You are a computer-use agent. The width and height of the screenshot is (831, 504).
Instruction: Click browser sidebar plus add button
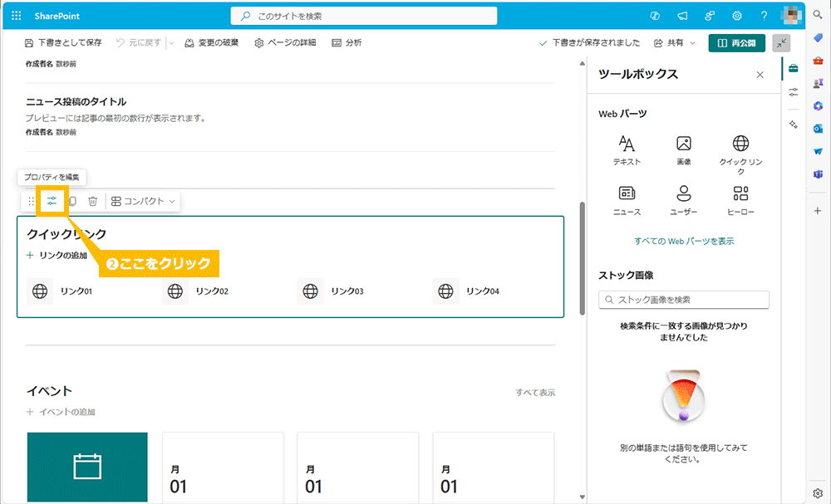[x=818, y=211]
